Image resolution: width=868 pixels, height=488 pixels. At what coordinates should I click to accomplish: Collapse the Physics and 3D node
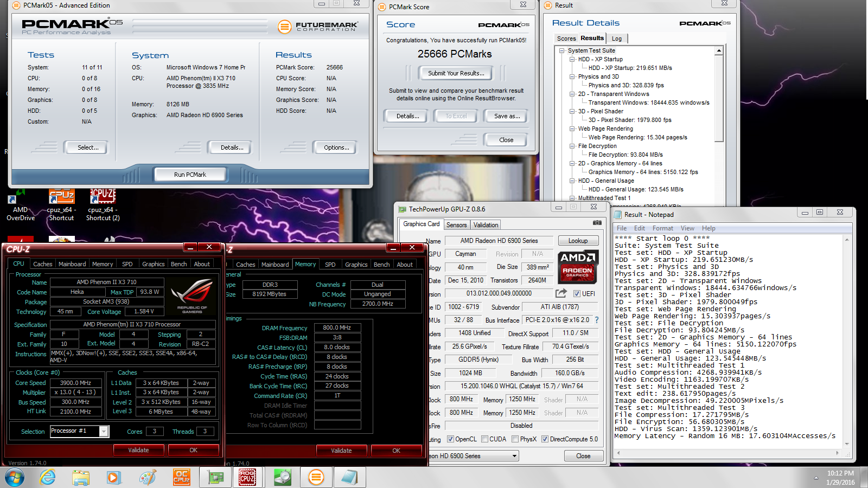pyautogui.click(x=572, y=77)
